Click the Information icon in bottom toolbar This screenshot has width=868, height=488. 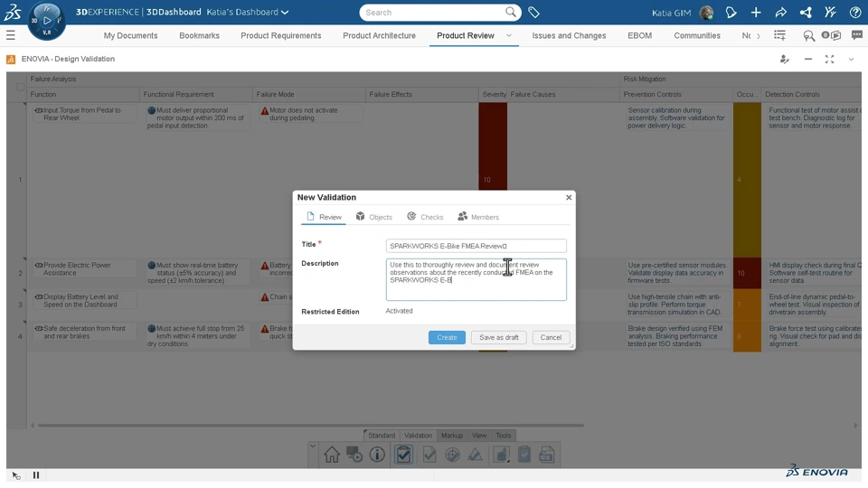377,455
